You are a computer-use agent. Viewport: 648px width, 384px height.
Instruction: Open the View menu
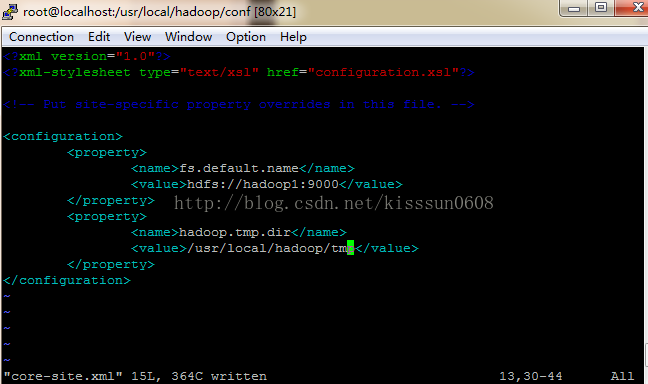138,37
